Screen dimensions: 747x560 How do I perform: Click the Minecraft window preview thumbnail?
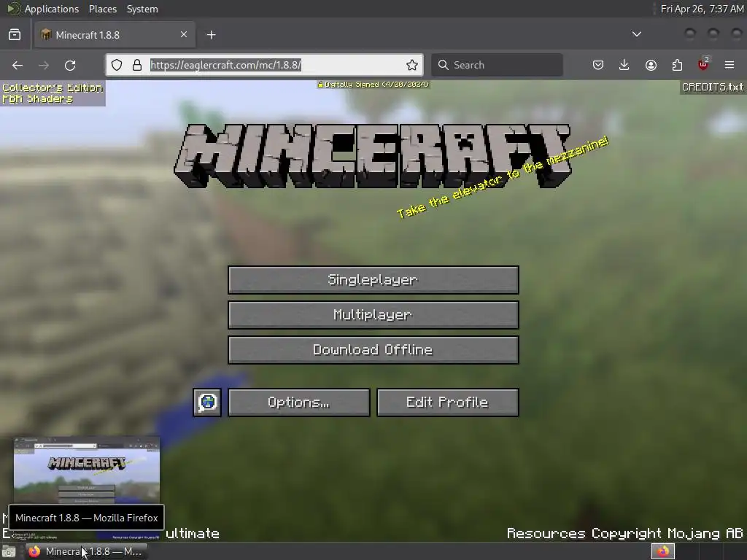87,470
